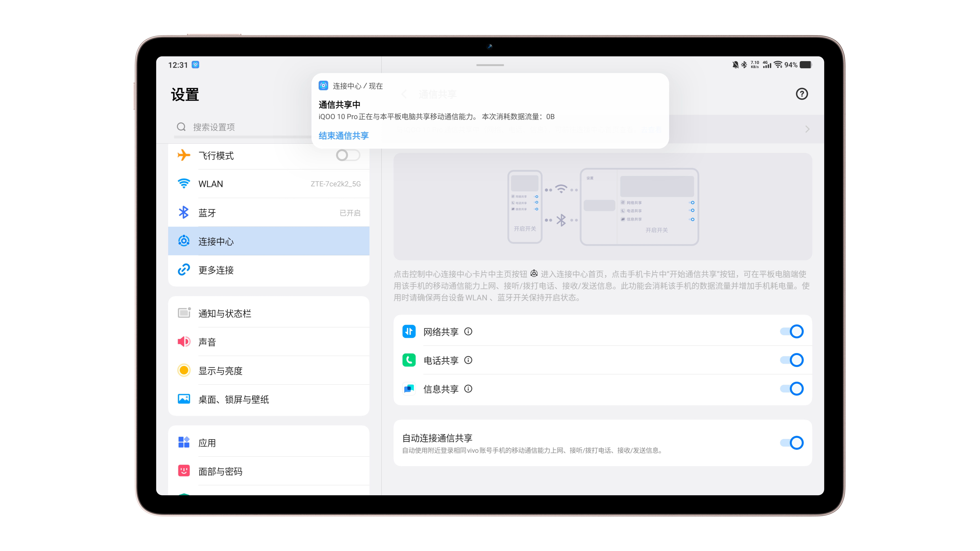The width and height of the screenshot is (980, 551).
Task: Tap the 桌面、锁屏与壁纸 picture icon
Action: pyautogui.click(x=184, y=399)
